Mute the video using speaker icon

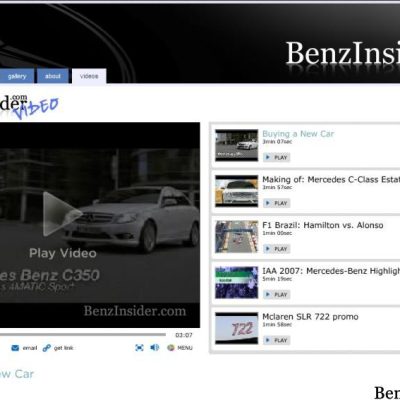point(155,348)
